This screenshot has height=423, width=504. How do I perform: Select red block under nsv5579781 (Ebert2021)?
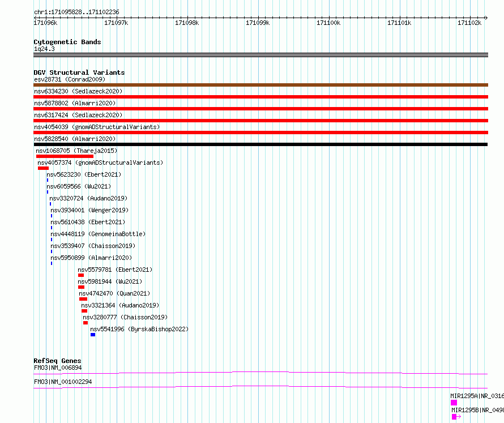tap(81, 275)
